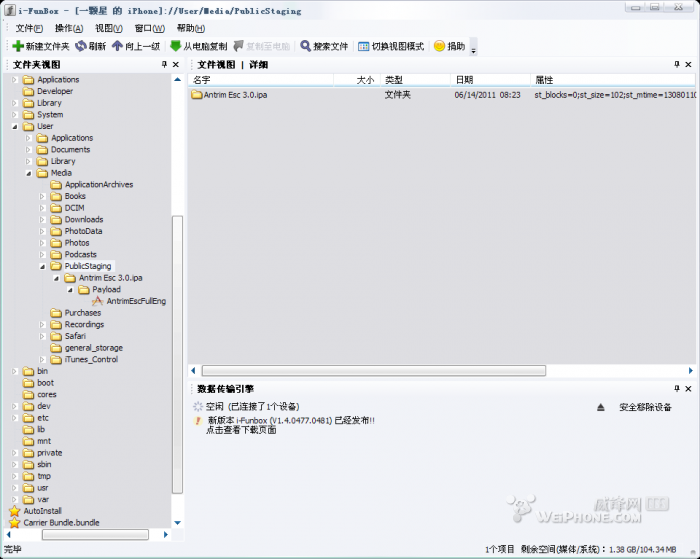Expand the DCIM folder node
700x559 pixels.
(x=42, y=208)
